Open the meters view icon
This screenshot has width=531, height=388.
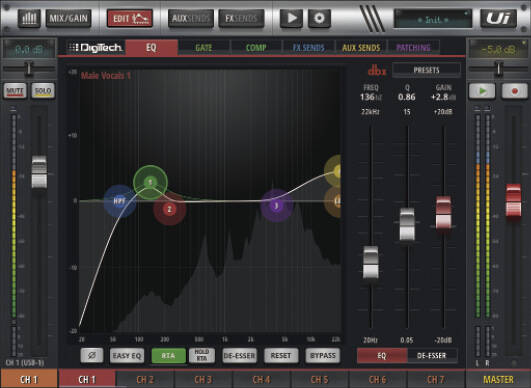[x=29, y=18]
